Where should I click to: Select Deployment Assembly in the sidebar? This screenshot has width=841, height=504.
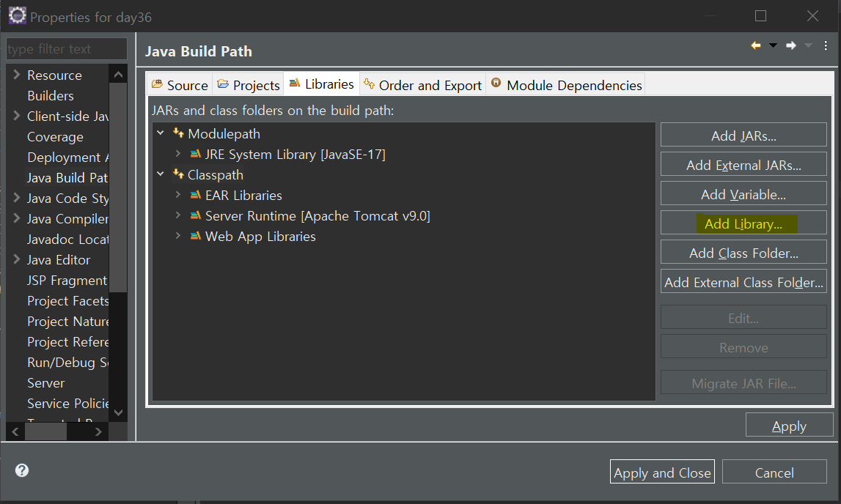tap(67, 157)
